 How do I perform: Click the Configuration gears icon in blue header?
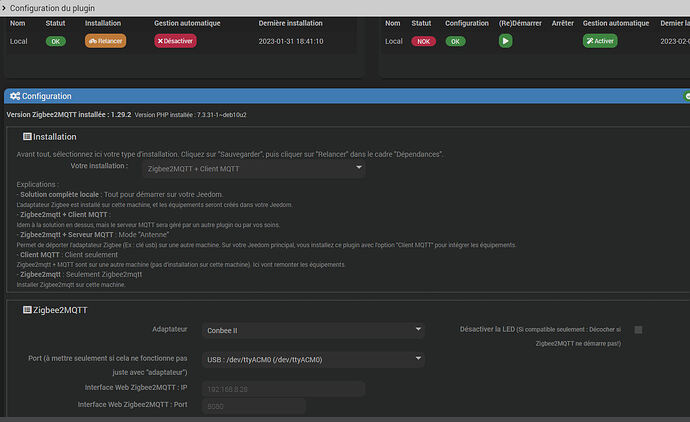(x=12, y=96)
